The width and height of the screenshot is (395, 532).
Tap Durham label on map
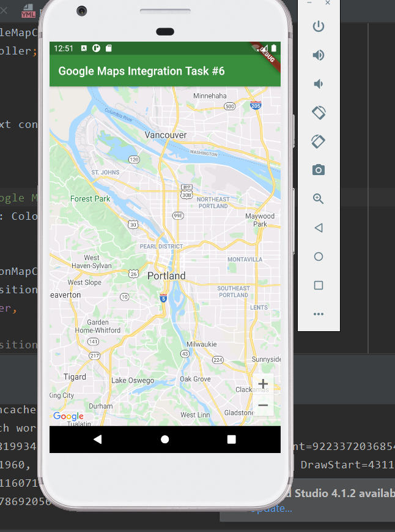point(101,406)
